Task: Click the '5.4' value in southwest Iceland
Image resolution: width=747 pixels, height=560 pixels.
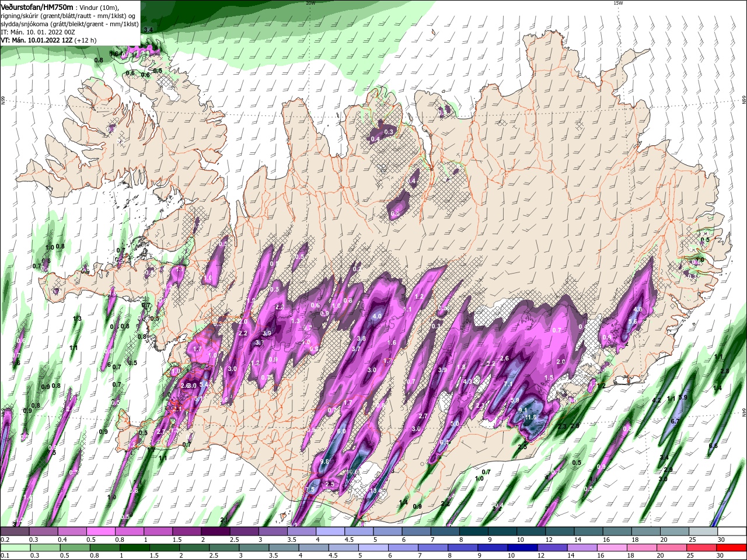Action: (x=204, y=384)
